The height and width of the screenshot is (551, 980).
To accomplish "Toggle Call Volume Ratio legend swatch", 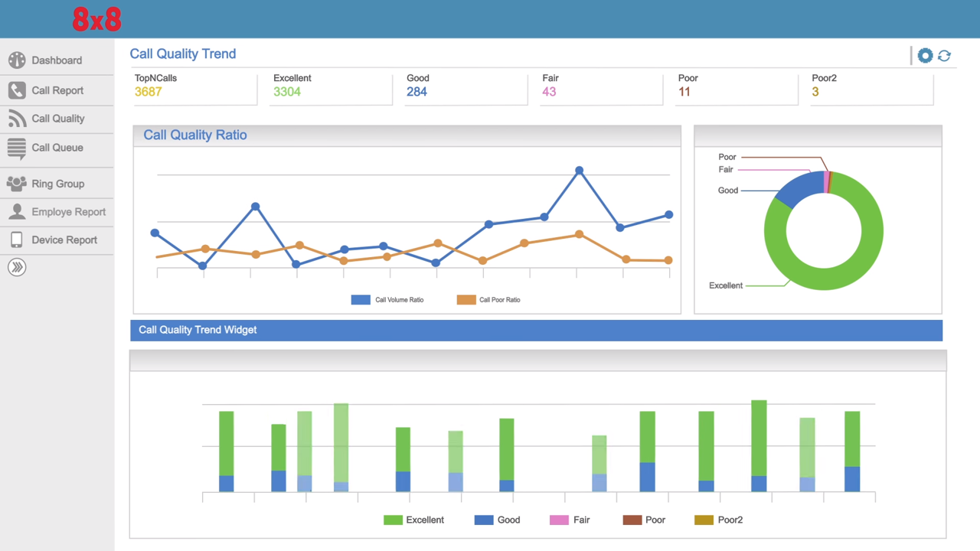I will point(361,300).
